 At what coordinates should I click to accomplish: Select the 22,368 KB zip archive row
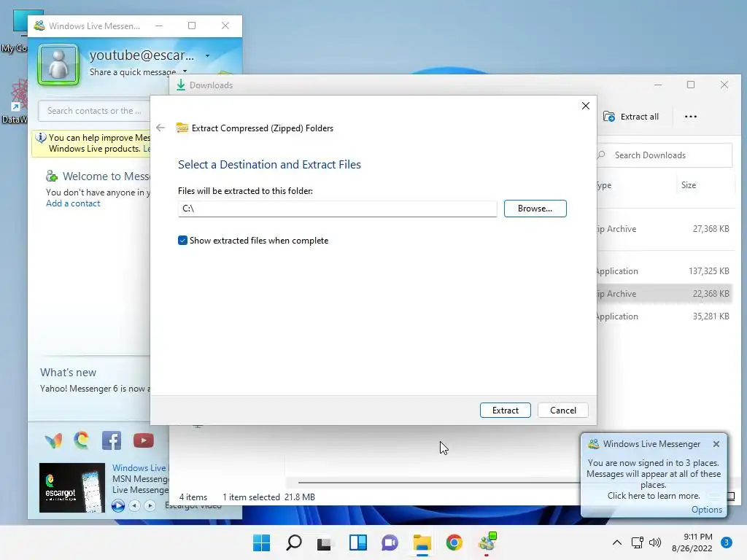tap(664, 294)
